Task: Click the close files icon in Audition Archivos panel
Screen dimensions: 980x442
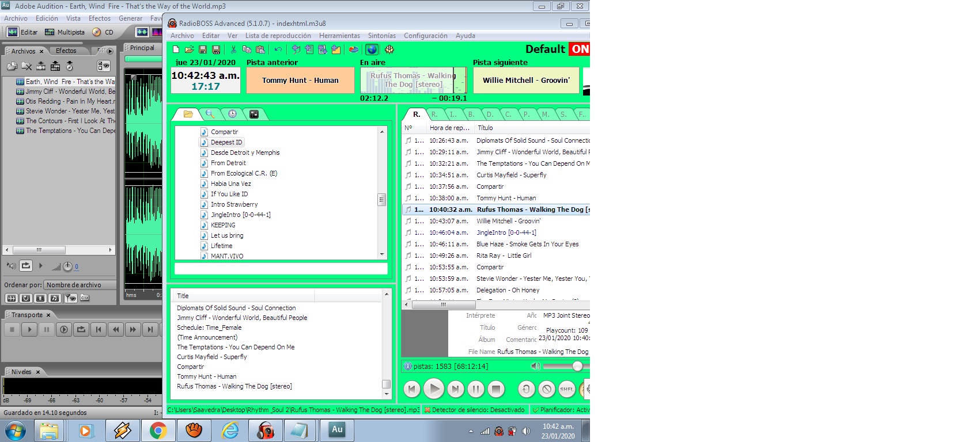Action: tap(27, 66)
